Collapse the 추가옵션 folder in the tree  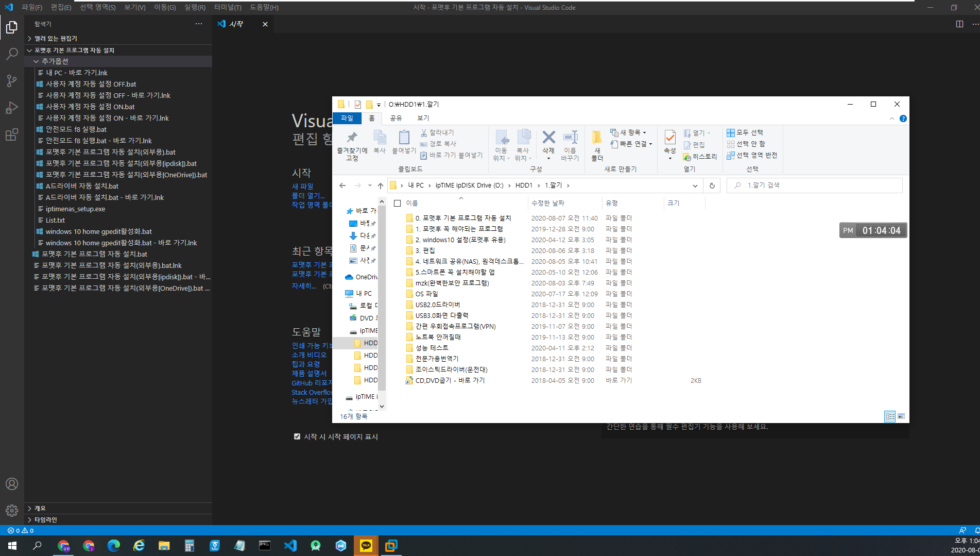click(36, 61)
